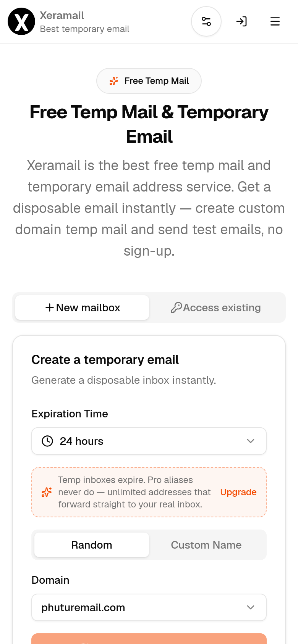The height and width of the screenshot is (644, 298).
Task: Click the orange create button at bottom
Action: (x=149, y=639)
